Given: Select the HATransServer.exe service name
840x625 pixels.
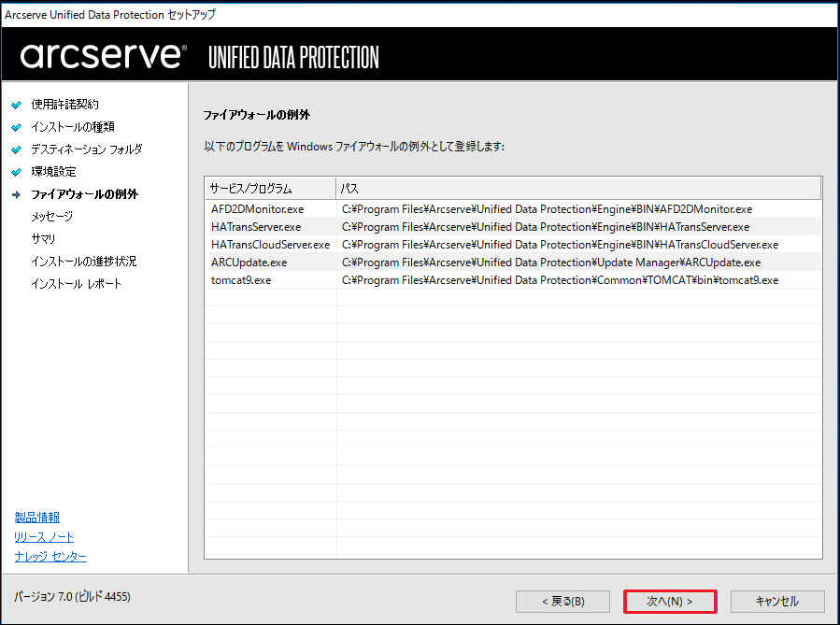Looking at the screenshot, I should (256, 227).
